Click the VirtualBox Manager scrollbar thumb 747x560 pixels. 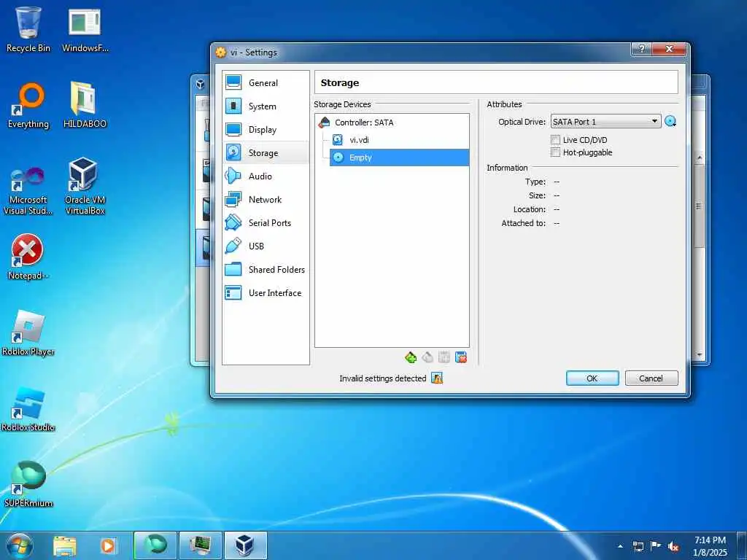(x=699, y=206)
